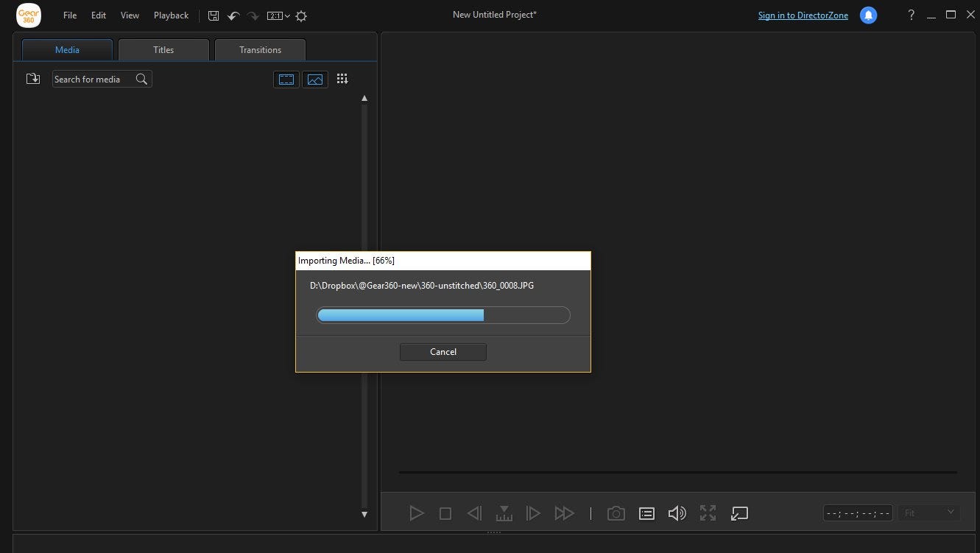
Task: Step to the previous frame
Action: 475,513
